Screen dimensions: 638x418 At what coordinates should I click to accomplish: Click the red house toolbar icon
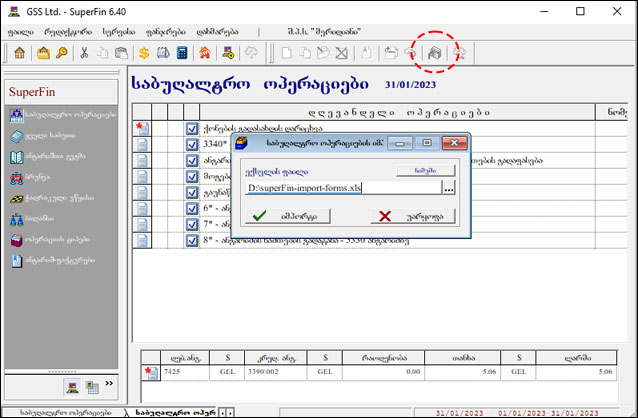pos(205,53)
